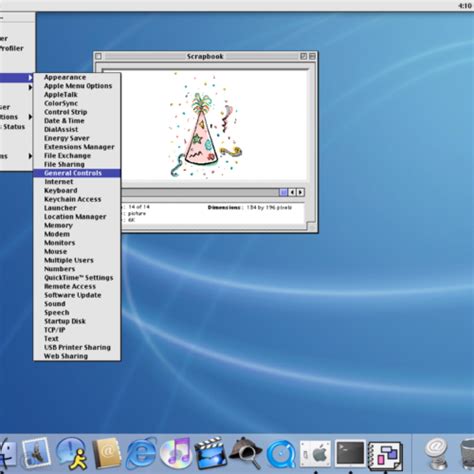Open Keychain Access
The image size is (474, 474).
point(77,199)
